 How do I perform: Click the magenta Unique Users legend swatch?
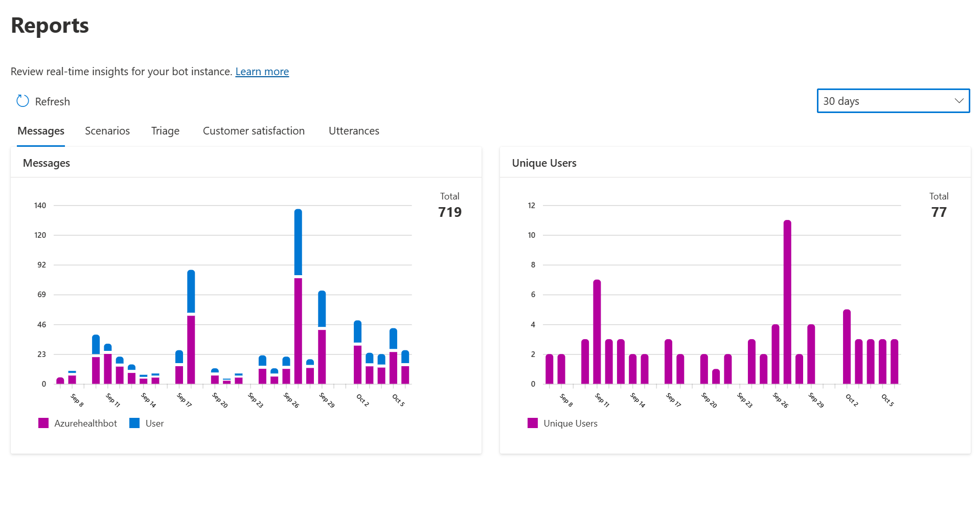532,423
